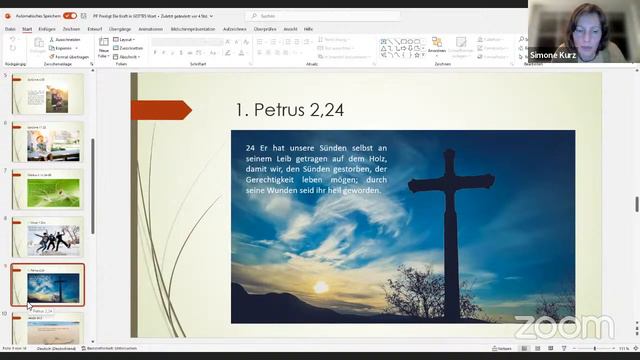Click the Ausschneiden scissors button
Viewport: 640px width, 360px height.
65,40
